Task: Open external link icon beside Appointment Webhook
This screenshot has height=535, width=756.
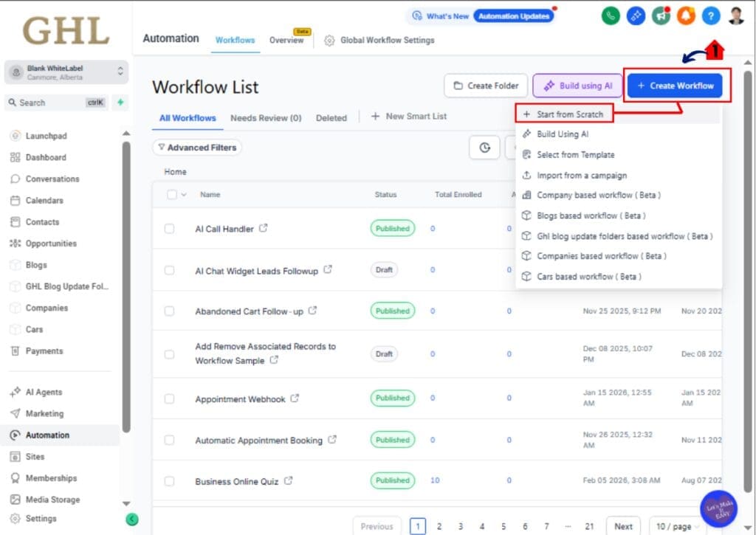Action: coord(295,398)
